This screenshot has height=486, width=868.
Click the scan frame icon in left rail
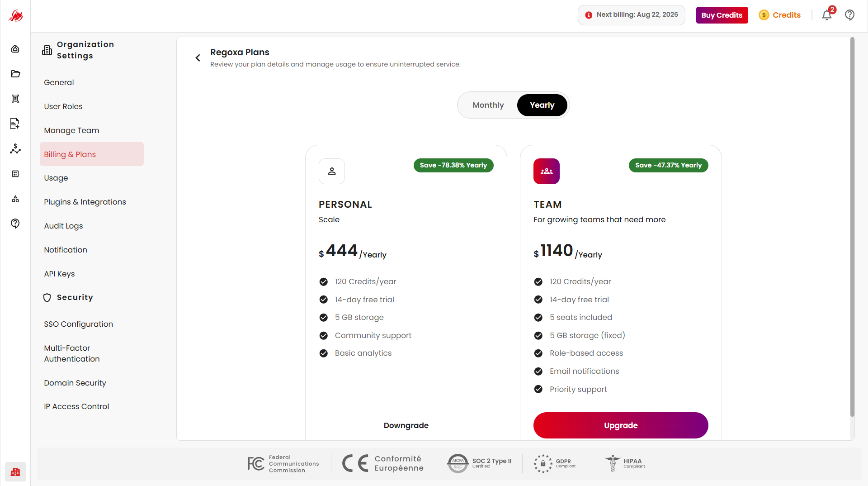click(x=15, y=99)
